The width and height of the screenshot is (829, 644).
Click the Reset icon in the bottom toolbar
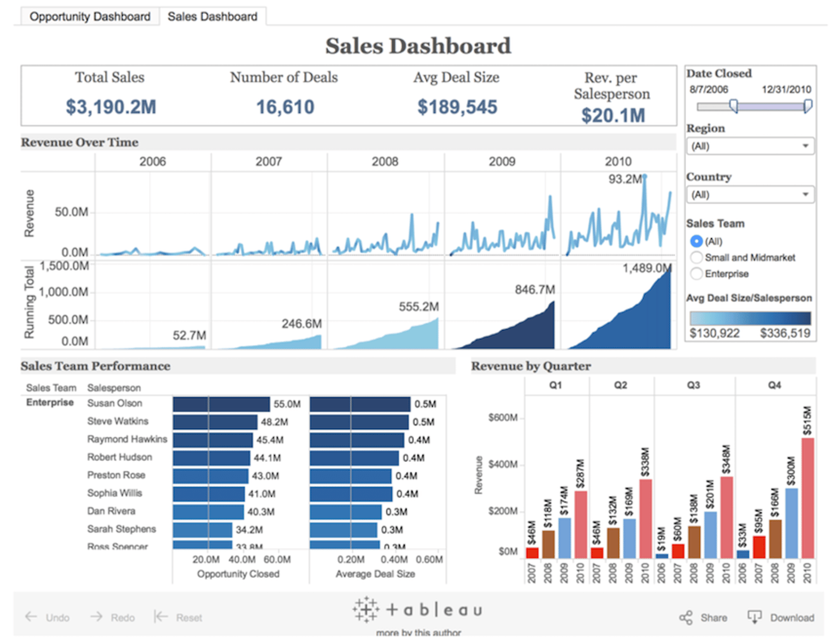(160, 617)
